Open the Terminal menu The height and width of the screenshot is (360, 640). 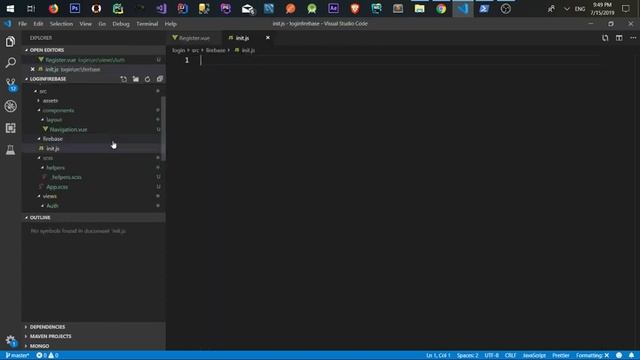click(147, 24)
